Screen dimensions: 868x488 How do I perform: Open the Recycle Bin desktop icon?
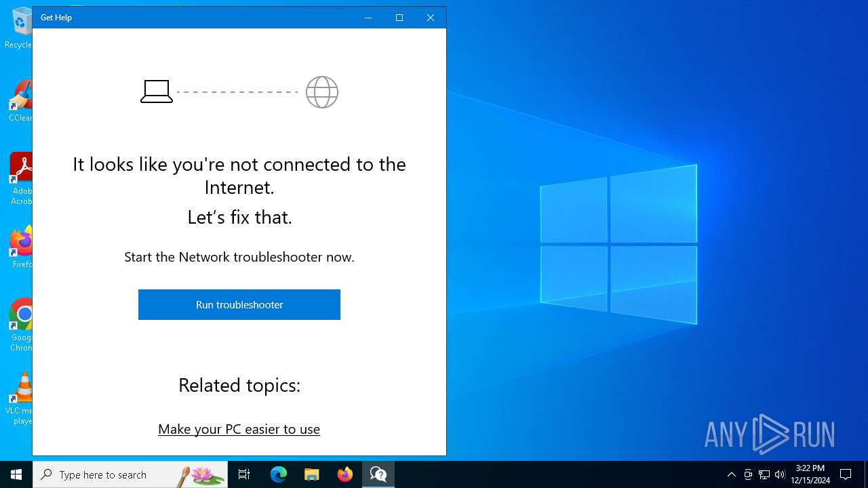pyautogui.click(x=21, y=27)
